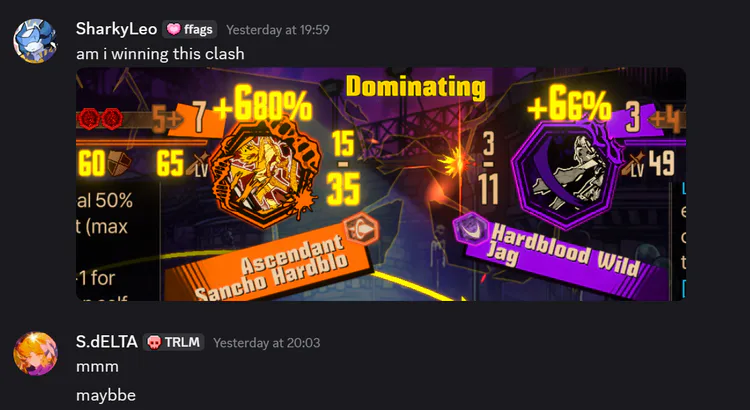Click the 'mmm' message text
The image size is (750, 410).
[97, 367]
